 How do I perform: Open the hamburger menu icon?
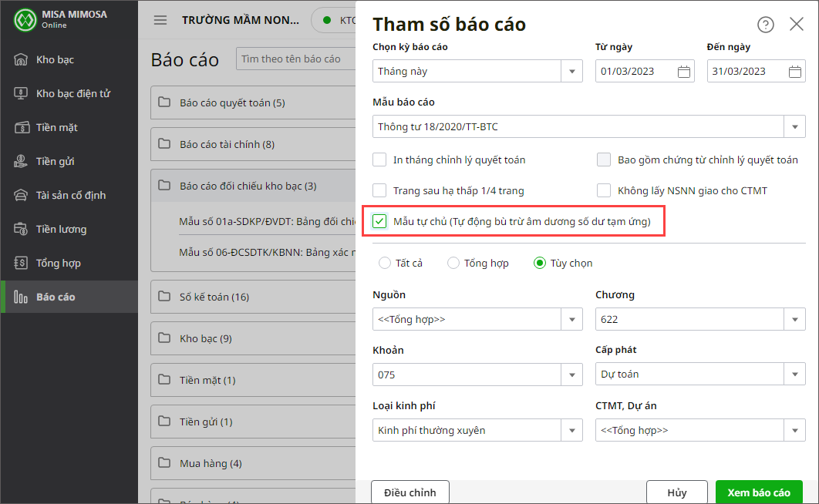click(x=160, y=21)
